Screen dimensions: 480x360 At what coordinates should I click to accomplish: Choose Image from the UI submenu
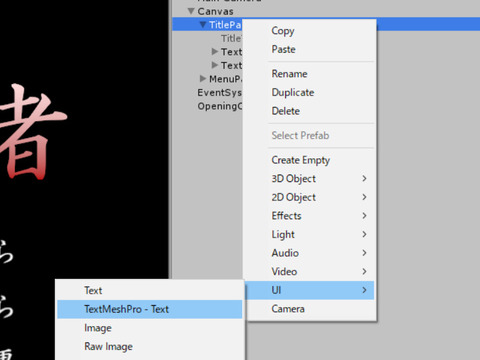pyautogui.click(x=150, y=328)
